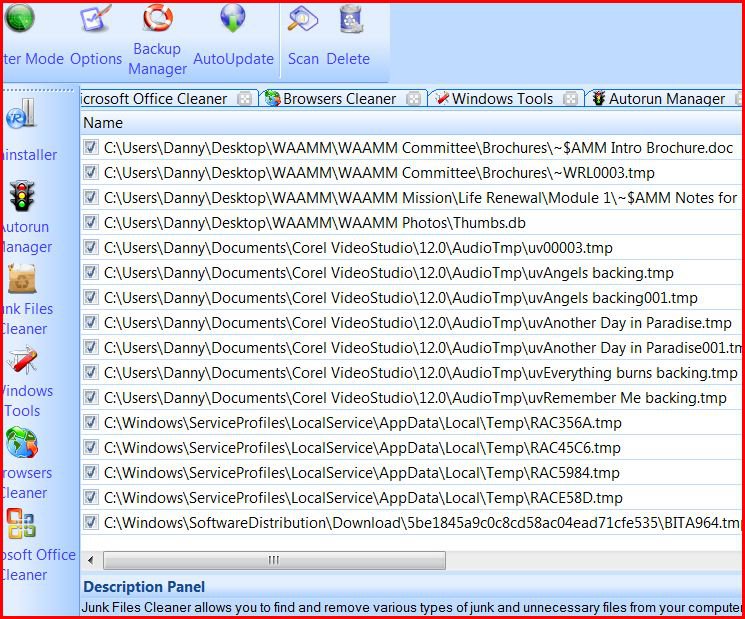Click the horizontal scrollbar thumb
The width and height of the screenshot is (745, 619).
click(274, 561)
